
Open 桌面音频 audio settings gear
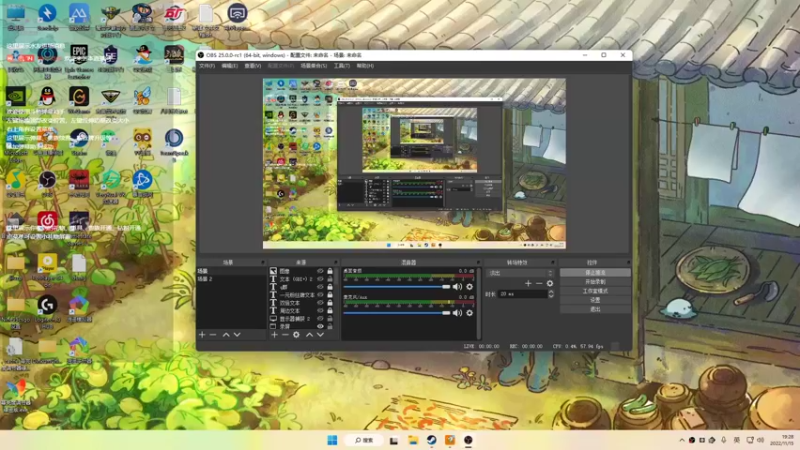pyautogui.click(x=469, y=287)
